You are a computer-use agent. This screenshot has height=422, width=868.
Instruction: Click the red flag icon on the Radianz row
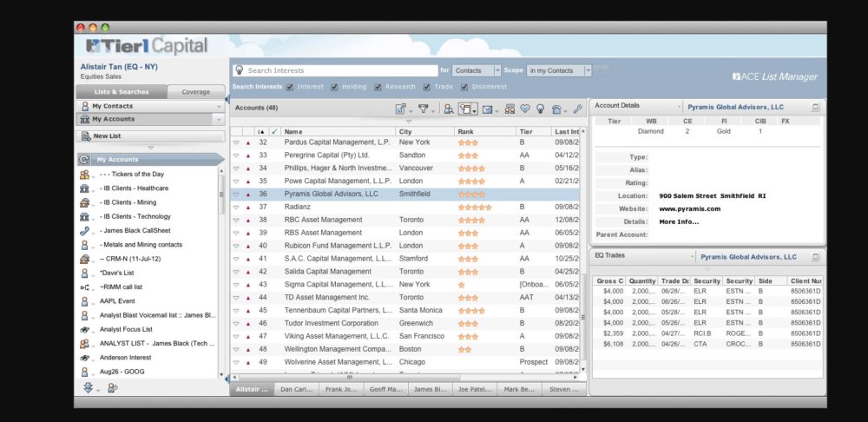pos(248,208)
